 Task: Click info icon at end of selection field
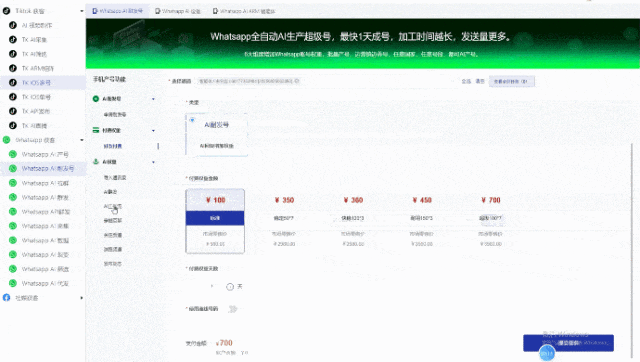tap(297, 81)
